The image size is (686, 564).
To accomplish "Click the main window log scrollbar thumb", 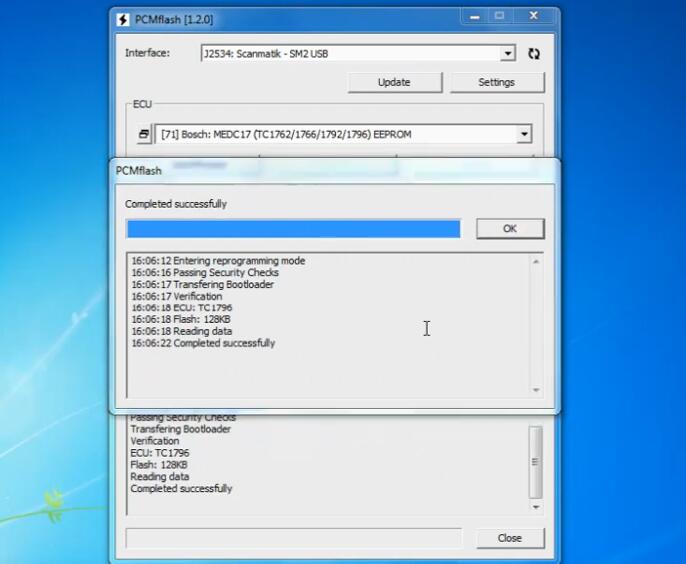I will (x=536, y=462).
